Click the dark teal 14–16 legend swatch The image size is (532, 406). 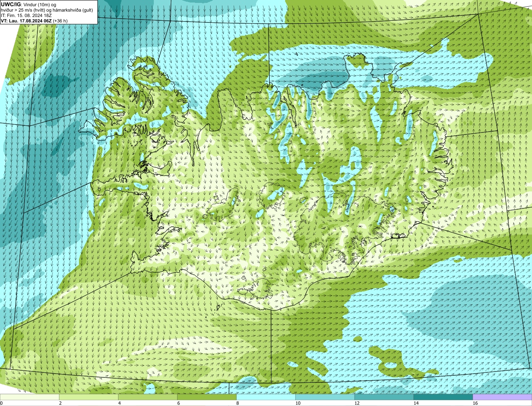(443, 397)
